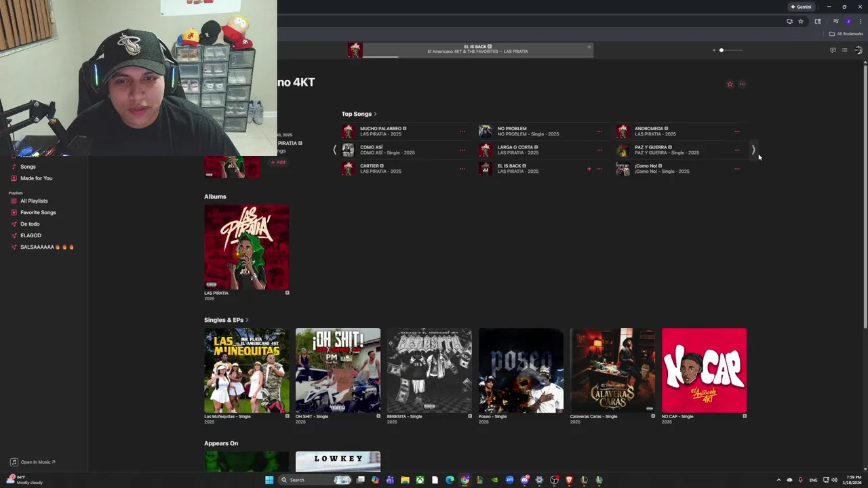Play NO PROBLEM from its artwork
868x488 pixels.
[x=485, y=131]
